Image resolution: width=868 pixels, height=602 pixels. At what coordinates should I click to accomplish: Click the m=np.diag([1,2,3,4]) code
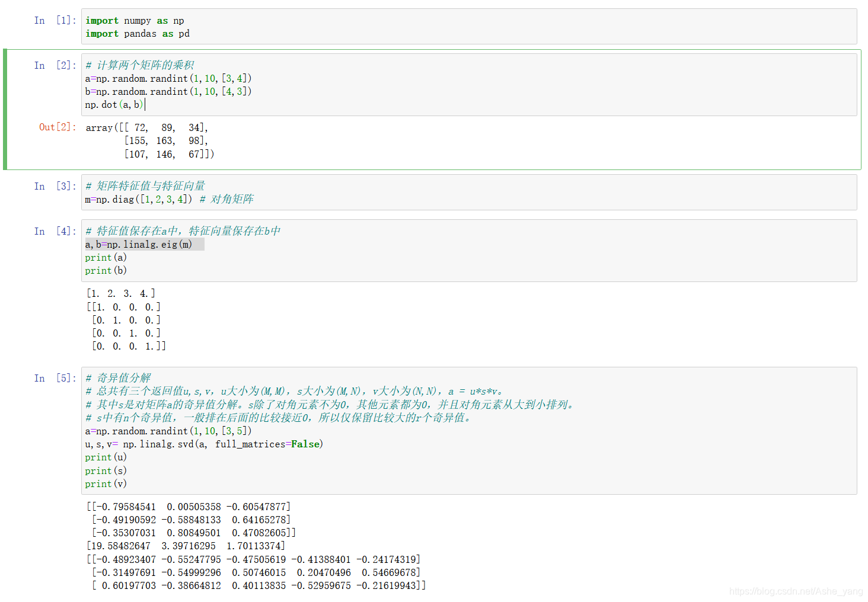[x=139, y=200]
